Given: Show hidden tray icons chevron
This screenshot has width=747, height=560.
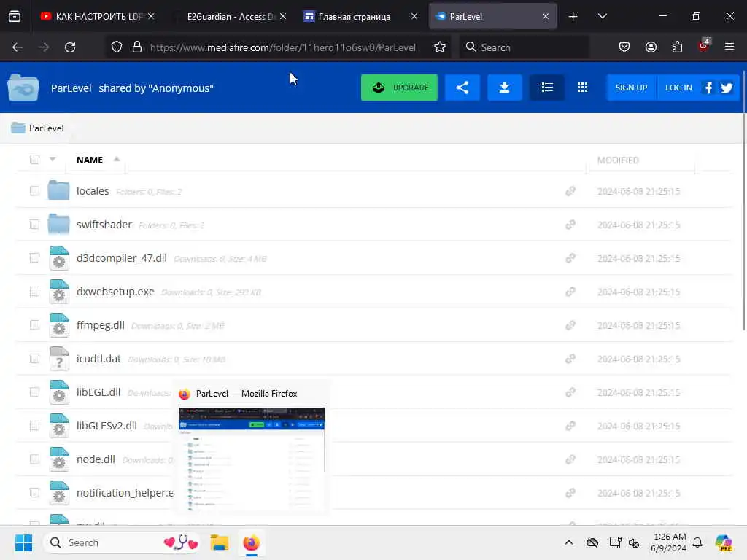Looking at the screenshot, I should 569,542.
